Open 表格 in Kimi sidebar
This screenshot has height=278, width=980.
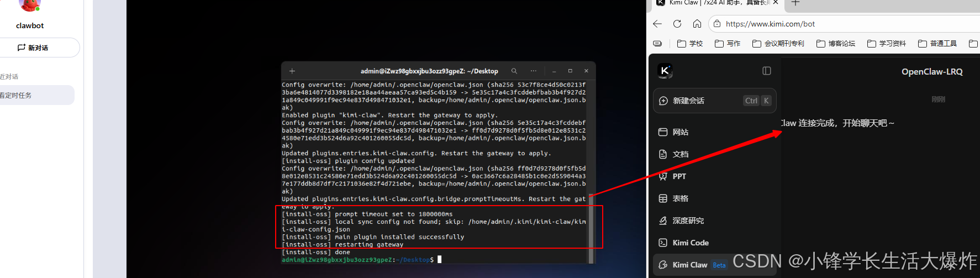click(715, 198)
